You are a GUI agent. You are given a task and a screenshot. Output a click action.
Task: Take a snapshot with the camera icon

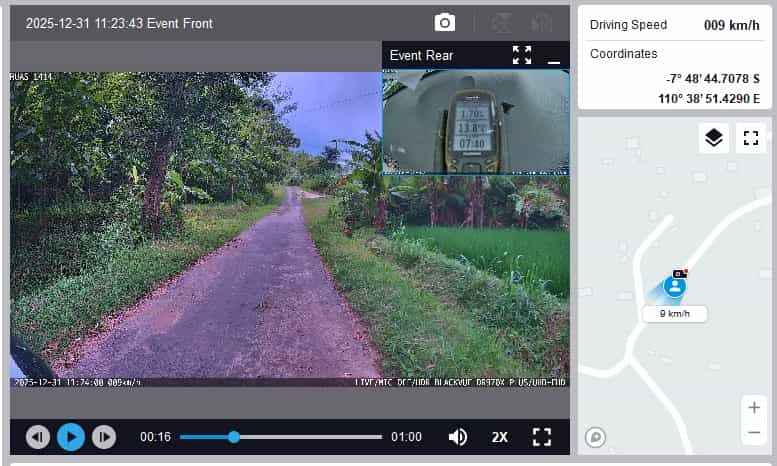pos(444,23)
